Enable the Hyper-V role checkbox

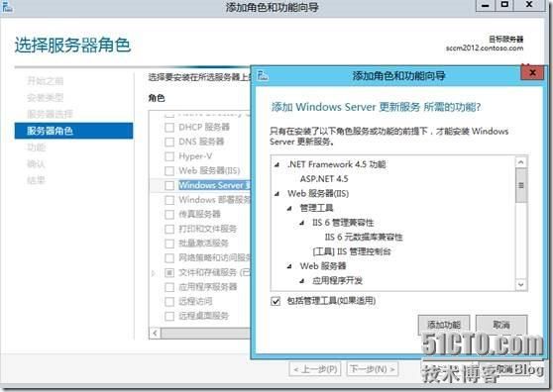click(x=169, y=156)
